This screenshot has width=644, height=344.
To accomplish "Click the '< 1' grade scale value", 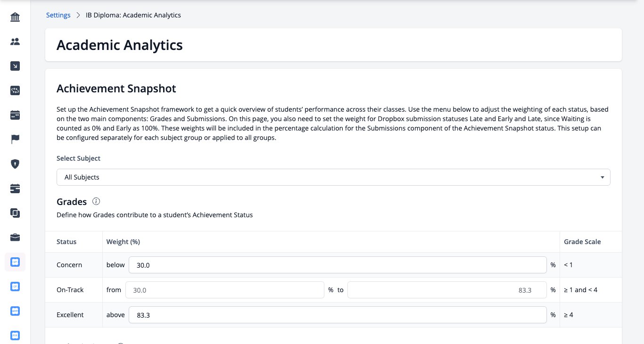I will (568, 265).
